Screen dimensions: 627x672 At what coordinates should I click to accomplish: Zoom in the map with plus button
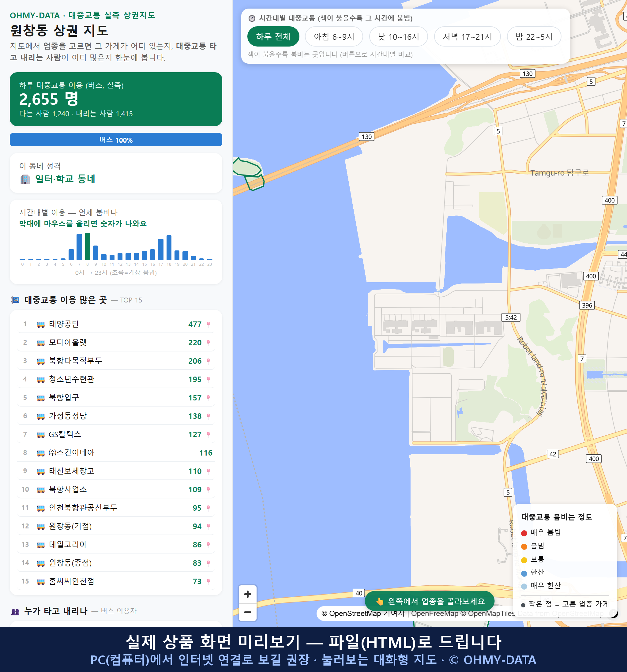[248, 594]
